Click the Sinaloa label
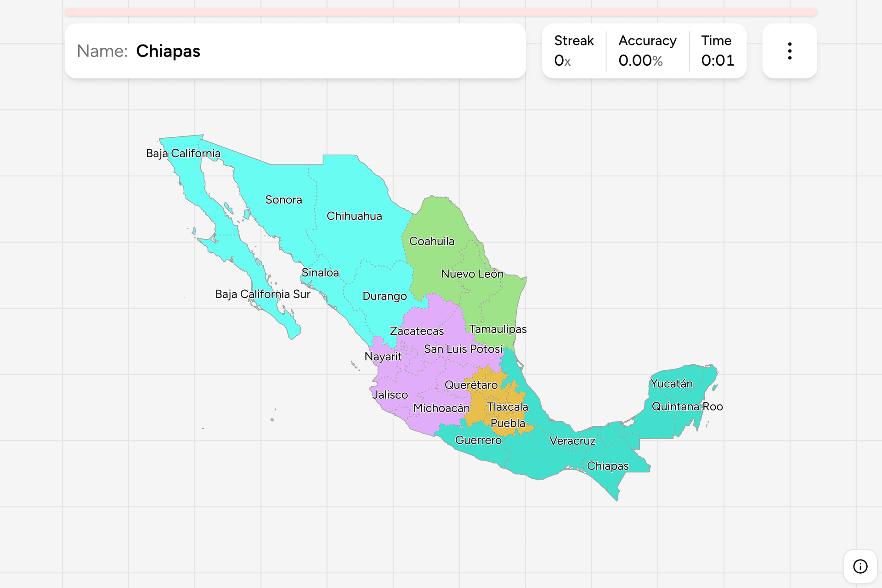This screenshot has height=588, width=882. [320, 272]
